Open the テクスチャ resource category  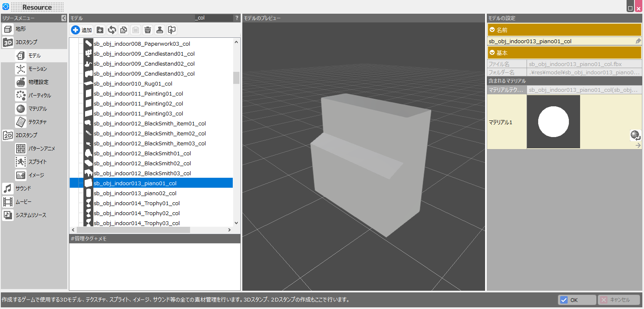(x=37, y=122)
